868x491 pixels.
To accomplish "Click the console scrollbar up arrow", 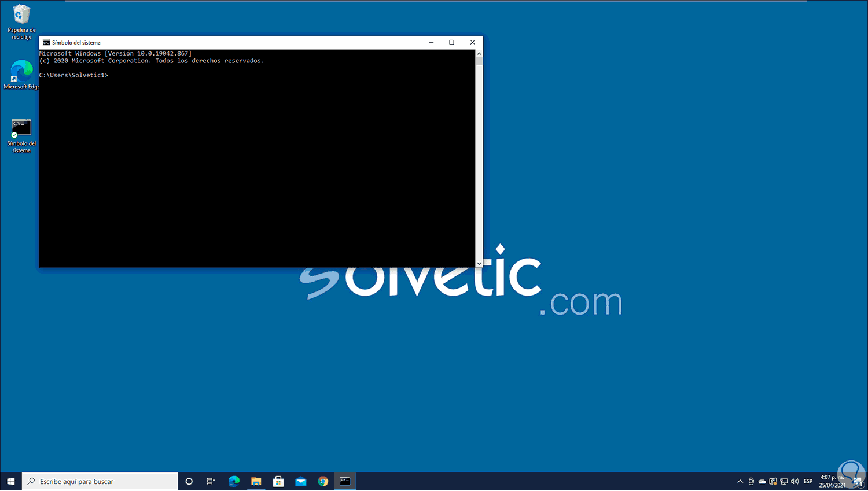I will [x=479, y=53].
